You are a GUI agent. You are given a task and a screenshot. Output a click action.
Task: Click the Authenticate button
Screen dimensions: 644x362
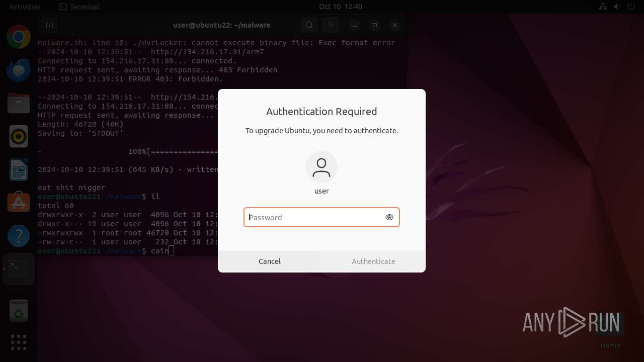pos(374,261)
